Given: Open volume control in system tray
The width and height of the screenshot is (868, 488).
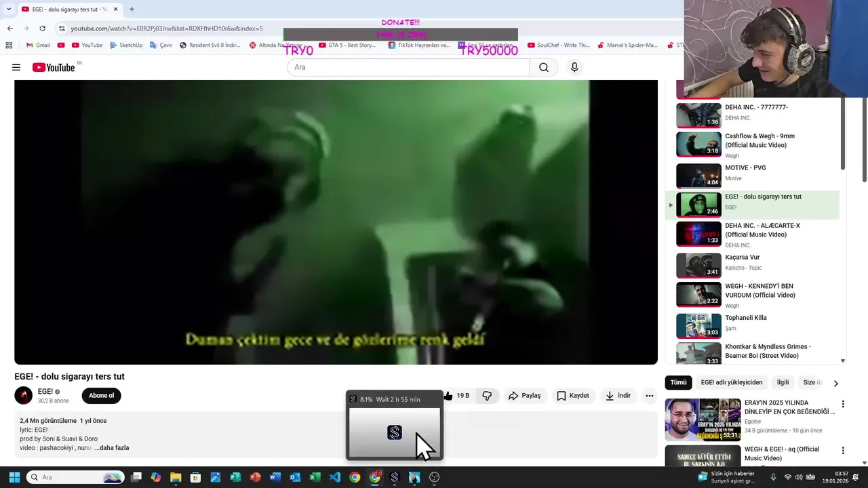Looking at the screenshot, I should 798,477.
